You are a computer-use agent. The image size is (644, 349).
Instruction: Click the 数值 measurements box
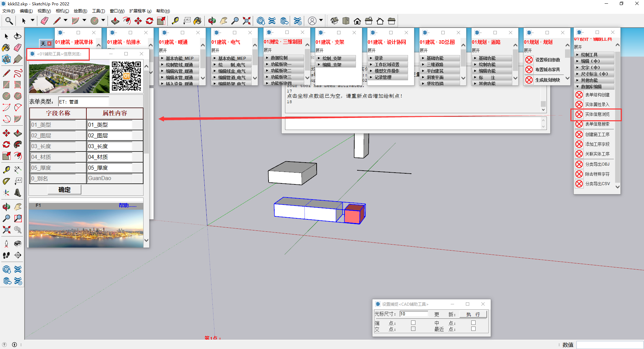[x=610, y=345]
